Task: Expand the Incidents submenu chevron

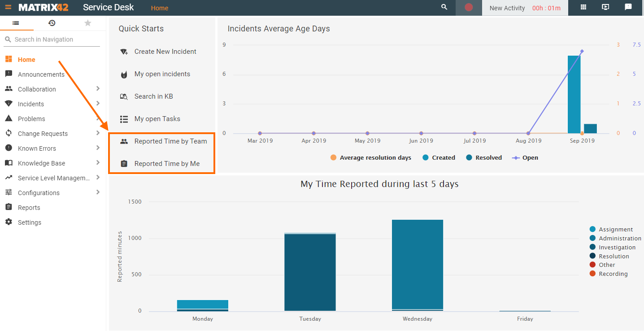Action: pos(98,104)
